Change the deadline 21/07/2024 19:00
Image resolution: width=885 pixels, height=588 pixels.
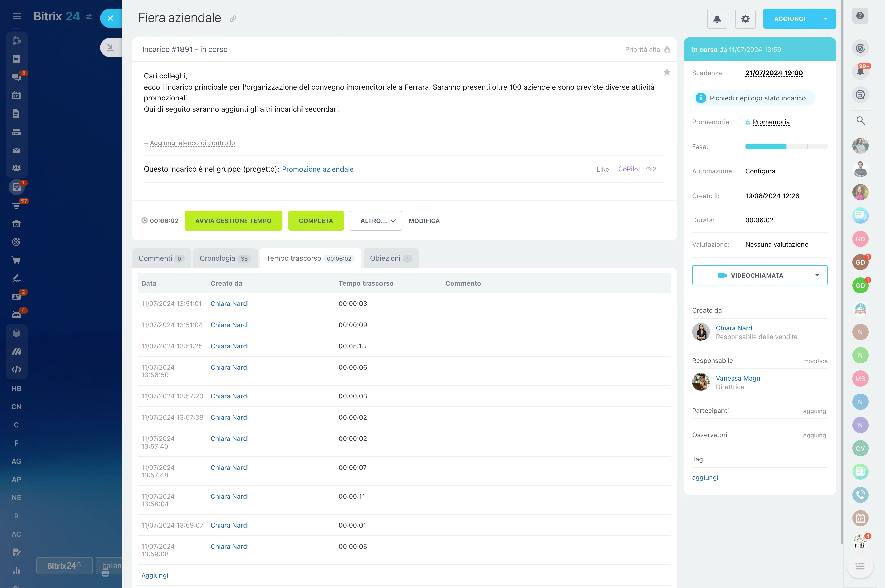[x=774, y=73]
